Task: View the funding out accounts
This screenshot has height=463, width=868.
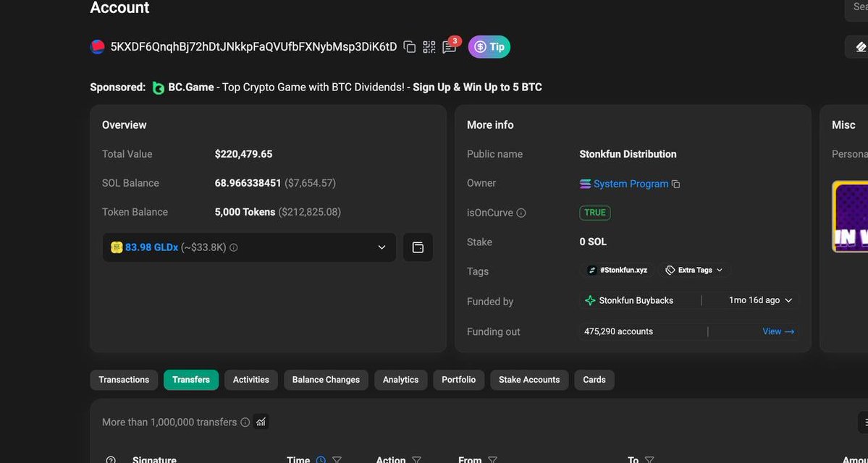Action: [778, 331]
